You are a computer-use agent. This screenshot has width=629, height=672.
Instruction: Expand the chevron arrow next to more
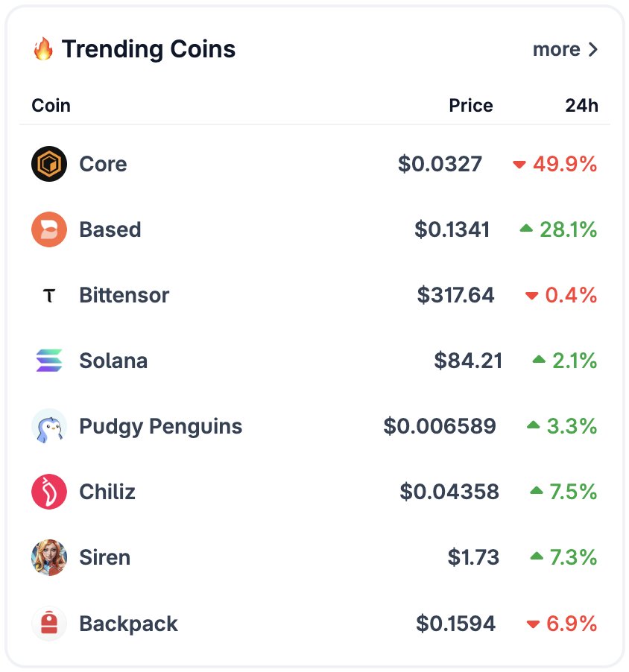coord(593,50)
